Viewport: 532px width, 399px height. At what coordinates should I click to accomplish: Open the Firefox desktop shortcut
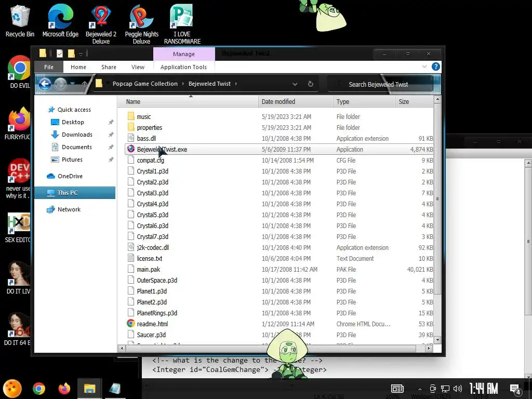[x=19, y=124]
